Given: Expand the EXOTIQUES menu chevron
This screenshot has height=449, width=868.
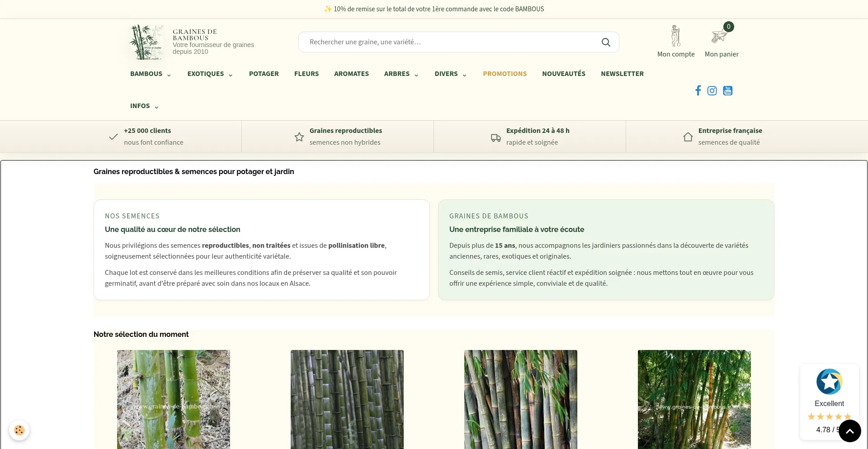Looking at the screenshot, I should click(x=231, y=75).
